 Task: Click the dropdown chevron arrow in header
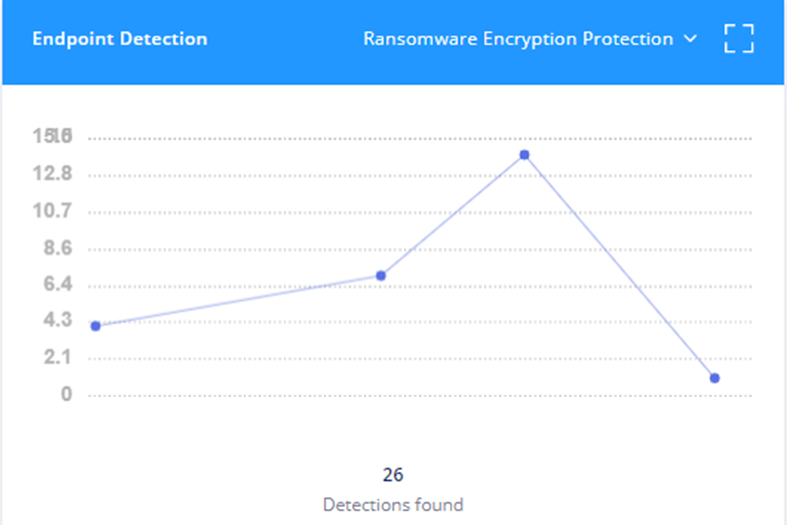coord(691,38)
